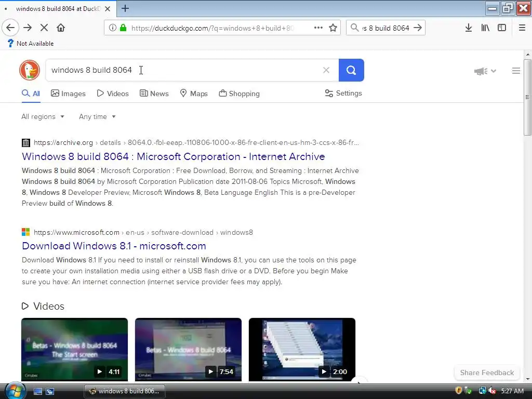Viewport: 532px width, 399px height.
Task: Click the Share Feedback button
Action: point(487,373)
